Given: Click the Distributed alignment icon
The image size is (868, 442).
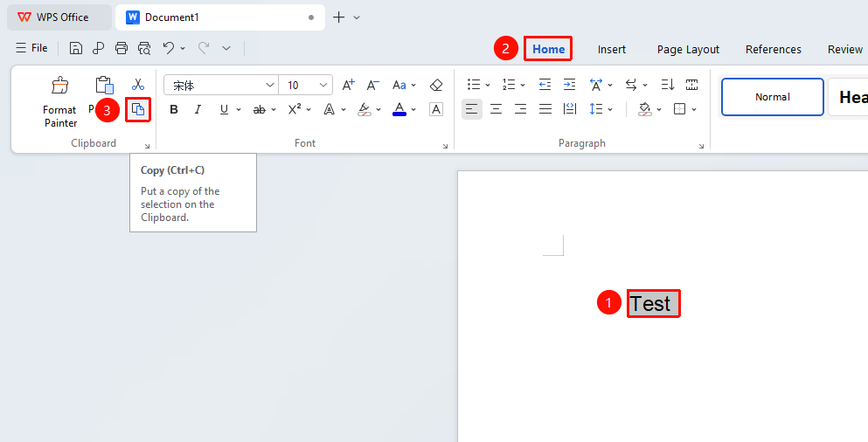Looking at the screenshot, I should tap(570, 109).
